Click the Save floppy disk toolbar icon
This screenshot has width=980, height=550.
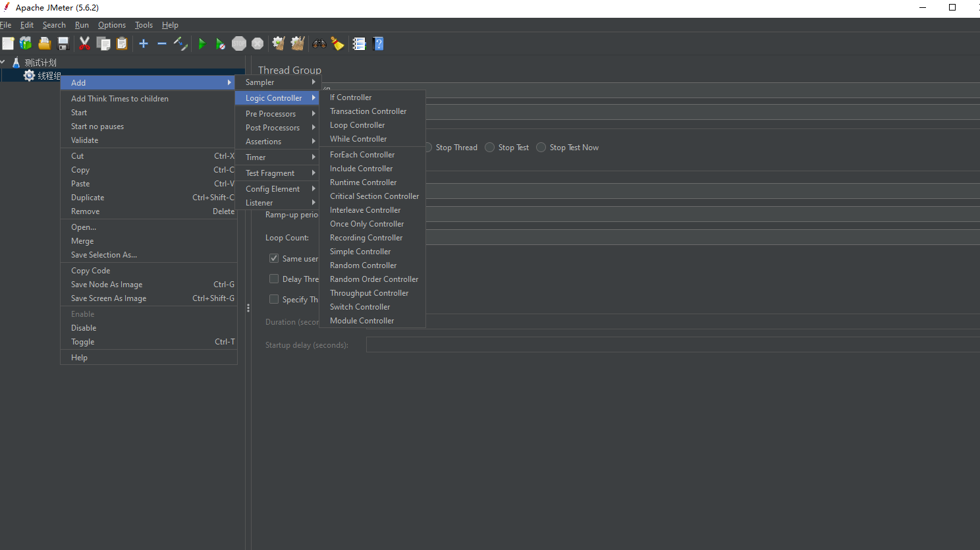(x=63, y=43)
